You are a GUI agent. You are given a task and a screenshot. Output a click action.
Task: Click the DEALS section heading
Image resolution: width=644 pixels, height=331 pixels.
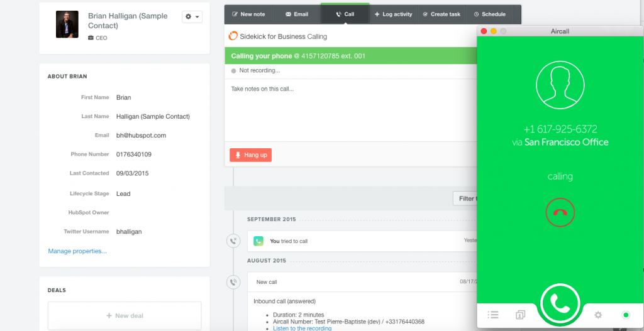tap(57, 290)
